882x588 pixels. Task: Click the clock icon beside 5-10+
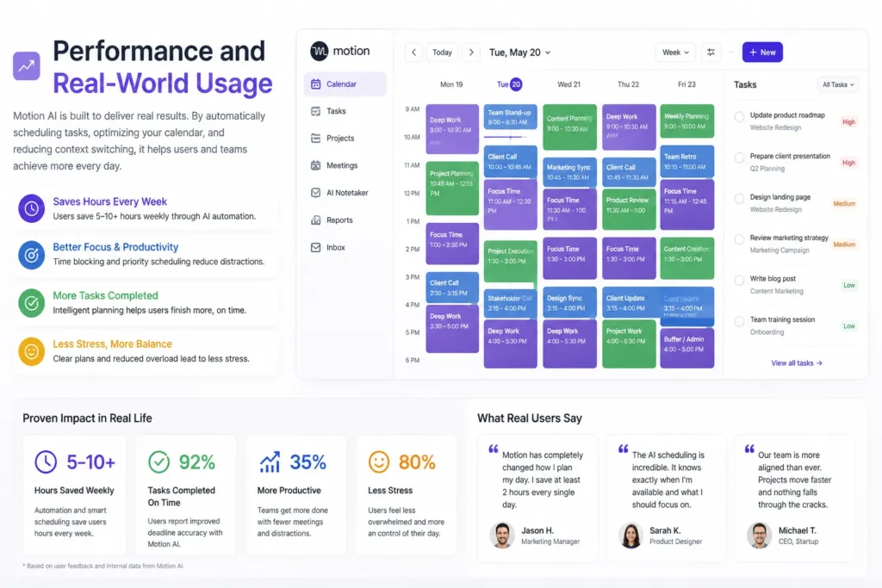click(x=46, y=462)
